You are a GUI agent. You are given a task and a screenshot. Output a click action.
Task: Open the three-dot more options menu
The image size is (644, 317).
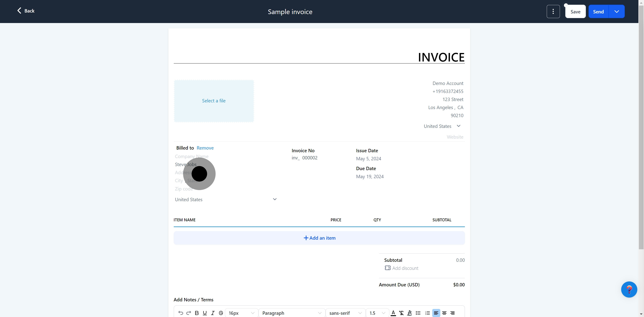tap(553, 11)
